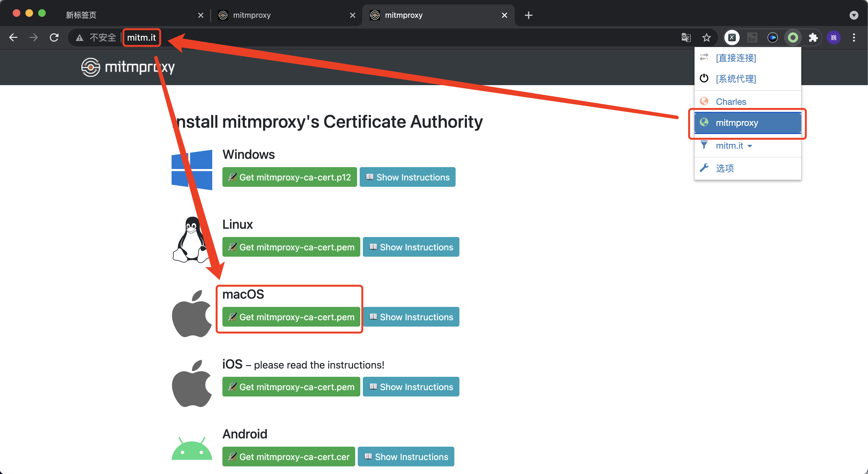The image size is (868, 474).
Task: Select [直接连接] direct connection option
Action: pyautogui.click(x=748, y=58)
